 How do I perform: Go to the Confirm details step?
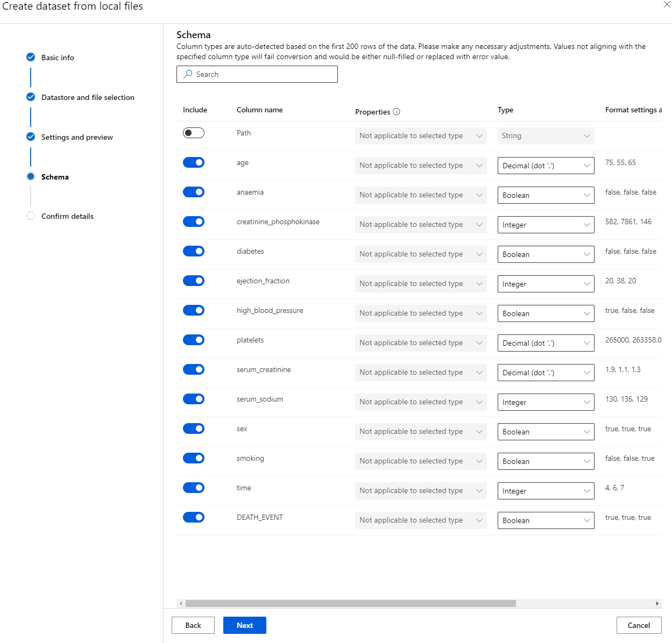67,216
